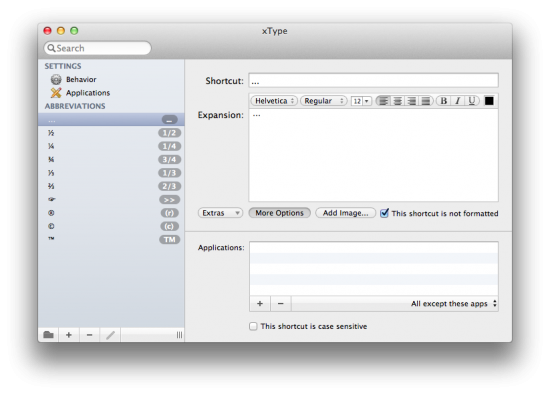
Task: Select the 2/3 abbreviation row
Action: 111,186
